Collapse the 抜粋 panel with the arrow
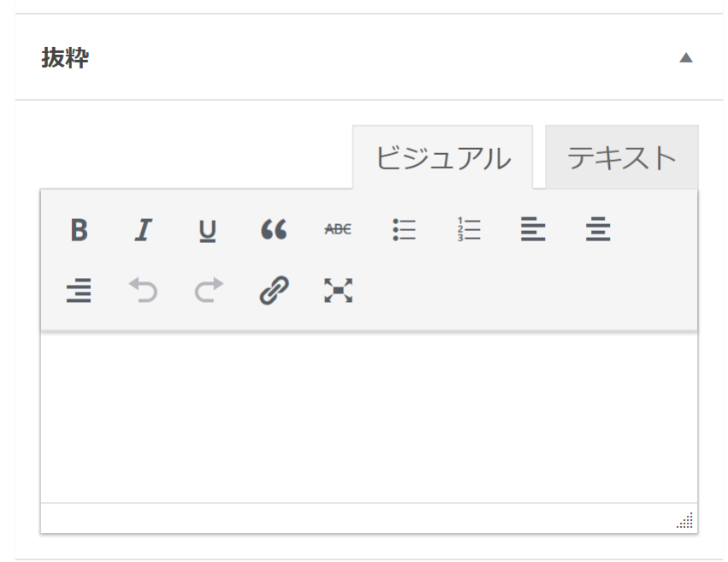The height and width of the screenshot is (562, 728). click(685, 58)
